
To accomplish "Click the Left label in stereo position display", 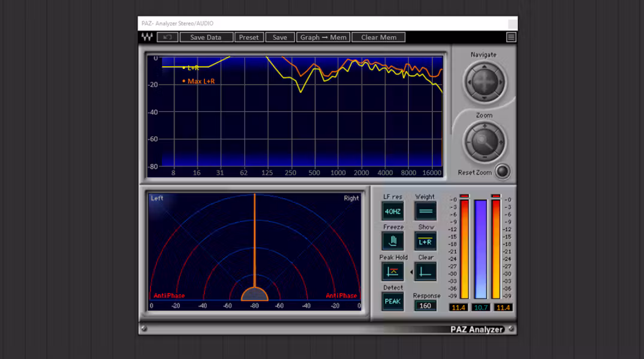I will point(157,198).
